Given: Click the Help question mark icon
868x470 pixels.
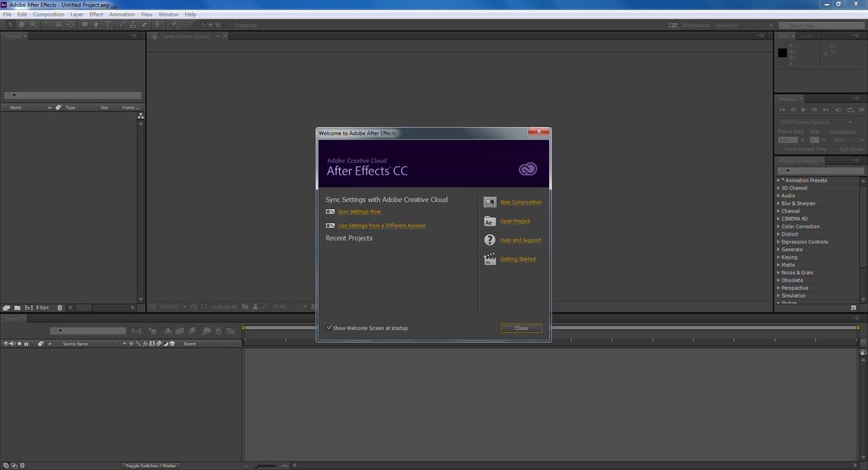Looking at the screenshot, I should coord(490,240).
